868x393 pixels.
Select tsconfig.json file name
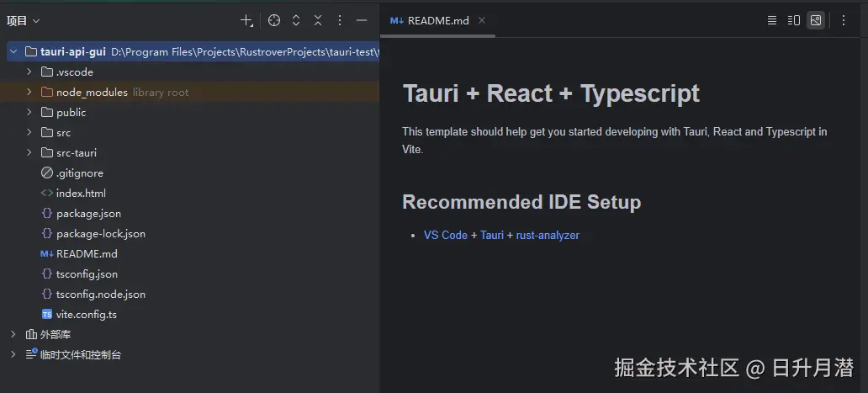click(87, 274)
